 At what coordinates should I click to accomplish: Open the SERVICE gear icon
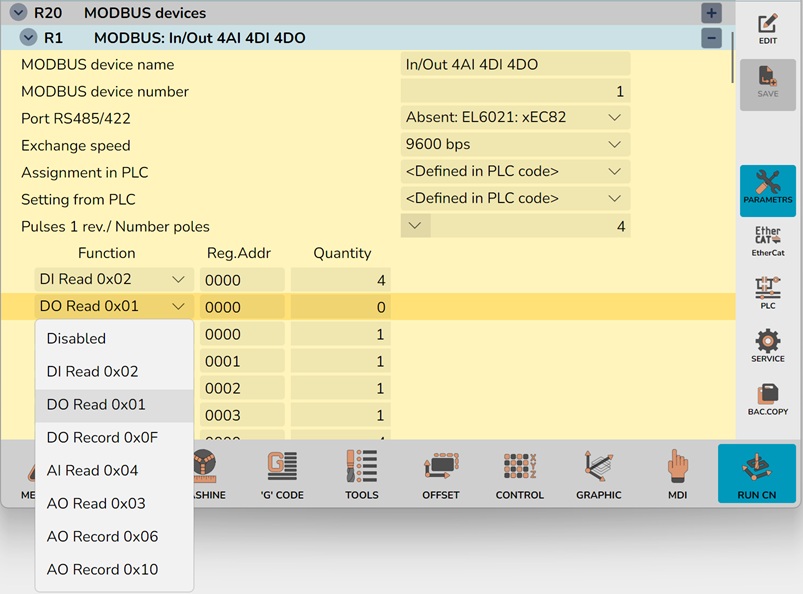pyautogui.click(x=767, y=345)
